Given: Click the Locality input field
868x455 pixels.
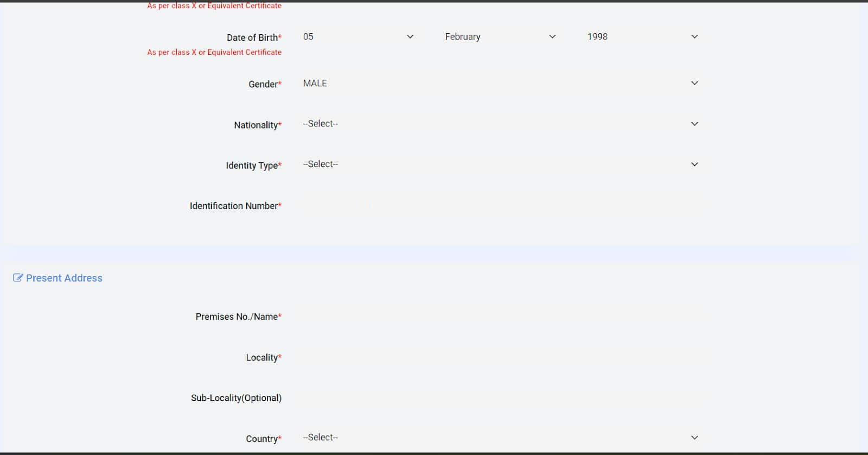Looking at the screenshot, I should coord(500,357).
